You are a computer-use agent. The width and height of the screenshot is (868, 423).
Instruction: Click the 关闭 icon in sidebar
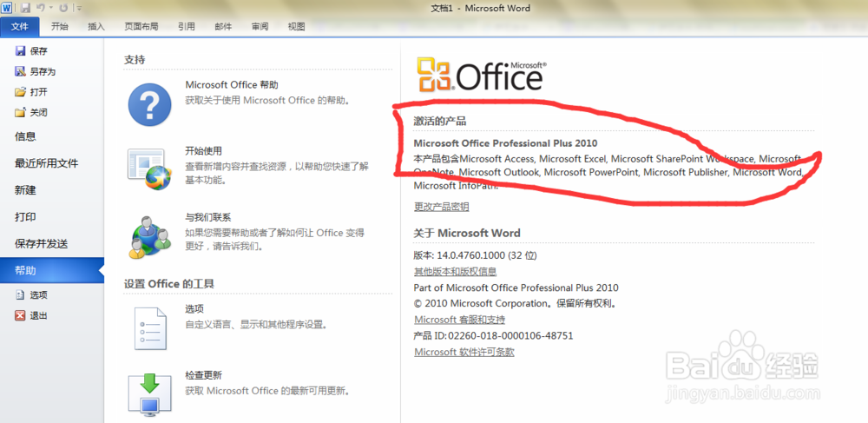tap(21, 112)
